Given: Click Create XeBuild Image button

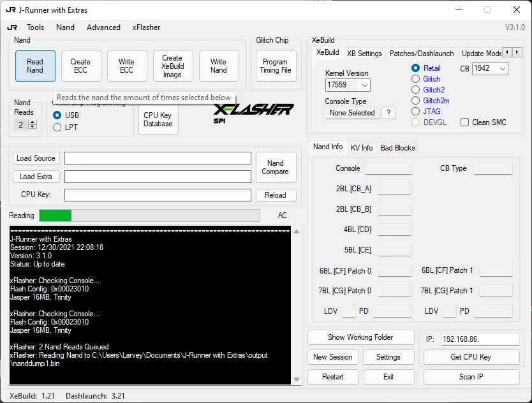Looking at the screenshot, I should click(x=173, y=66).
